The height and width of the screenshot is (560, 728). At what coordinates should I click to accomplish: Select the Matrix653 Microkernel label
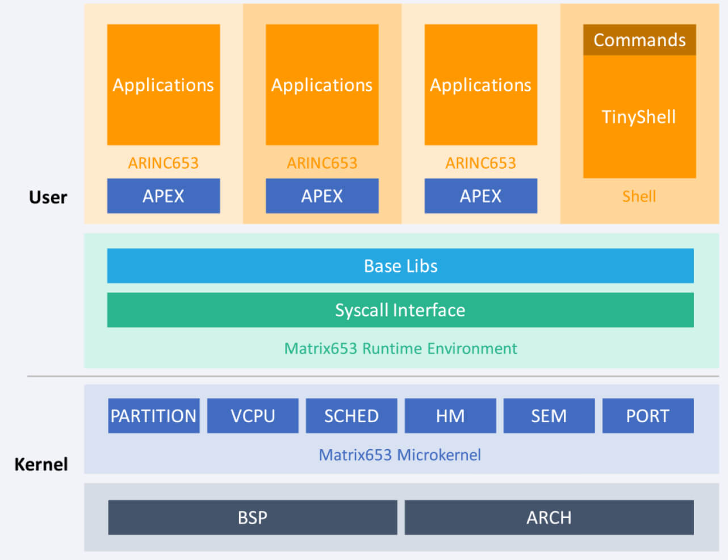tap(400, 455)
